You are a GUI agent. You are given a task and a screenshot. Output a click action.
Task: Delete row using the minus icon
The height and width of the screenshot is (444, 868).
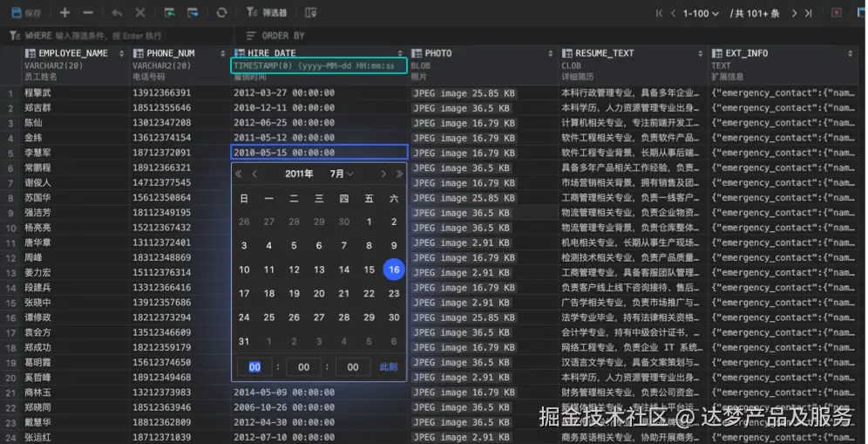(88, 12)
